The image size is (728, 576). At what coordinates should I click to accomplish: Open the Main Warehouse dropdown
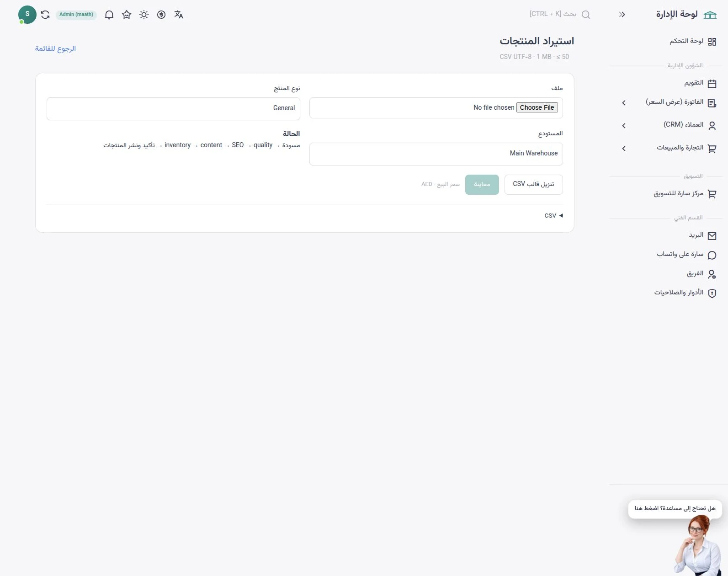436,154
